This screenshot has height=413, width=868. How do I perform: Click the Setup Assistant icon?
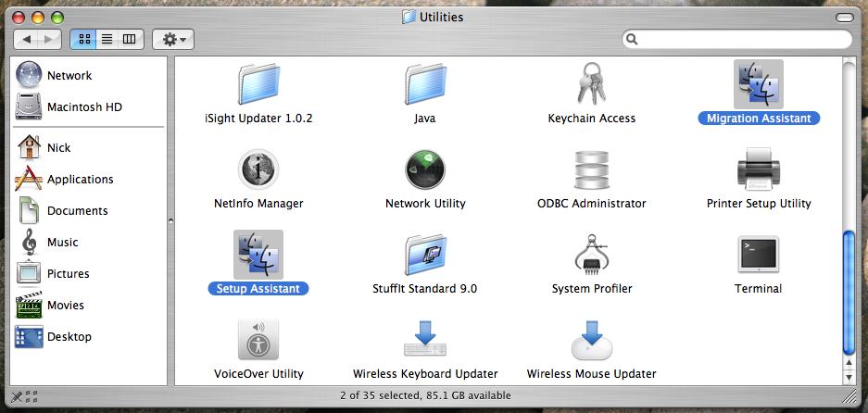tap(258, 255)
